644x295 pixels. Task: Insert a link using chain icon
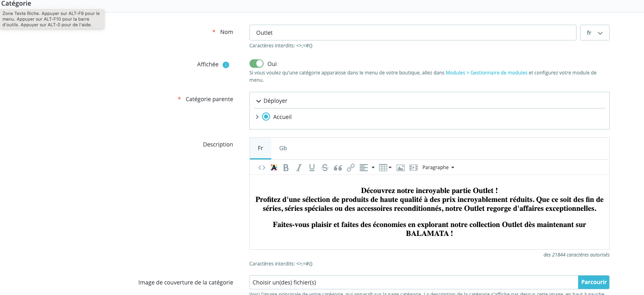[351, 168]
